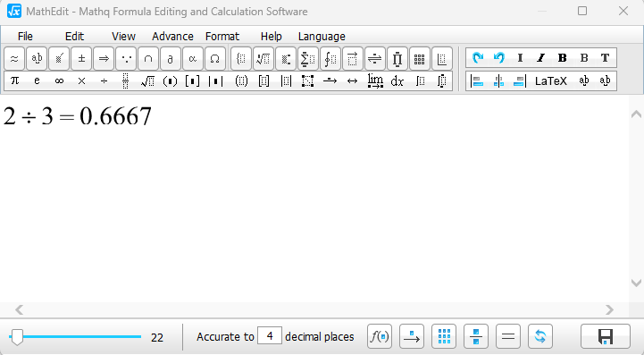Insert the multiplication sign
The height and width of the screenshot is (355, 644).
[81, 81]
